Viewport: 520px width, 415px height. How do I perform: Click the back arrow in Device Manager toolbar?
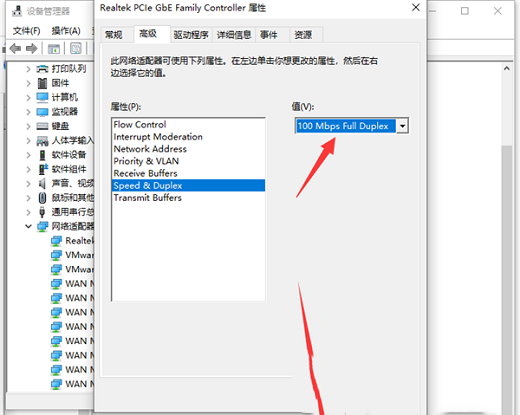coord(15,49)
